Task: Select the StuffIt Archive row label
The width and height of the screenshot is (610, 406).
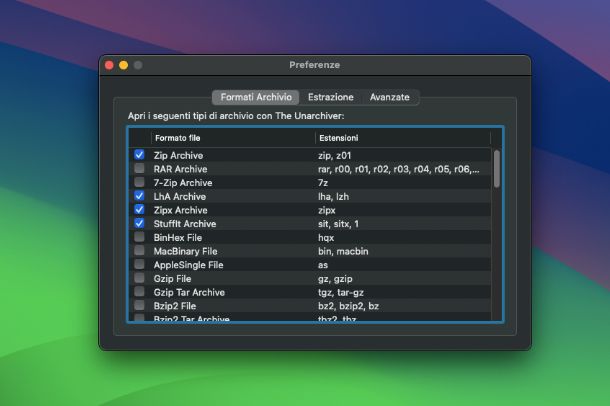Action: pyautogui.click(x=184, y=224)
